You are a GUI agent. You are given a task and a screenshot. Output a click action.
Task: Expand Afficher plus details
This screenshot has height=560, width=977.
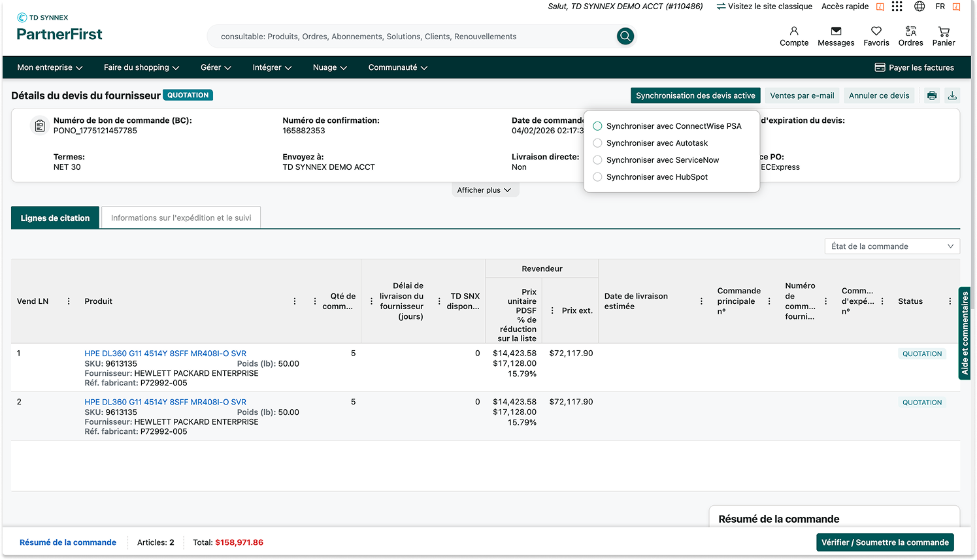click(484, 190)
